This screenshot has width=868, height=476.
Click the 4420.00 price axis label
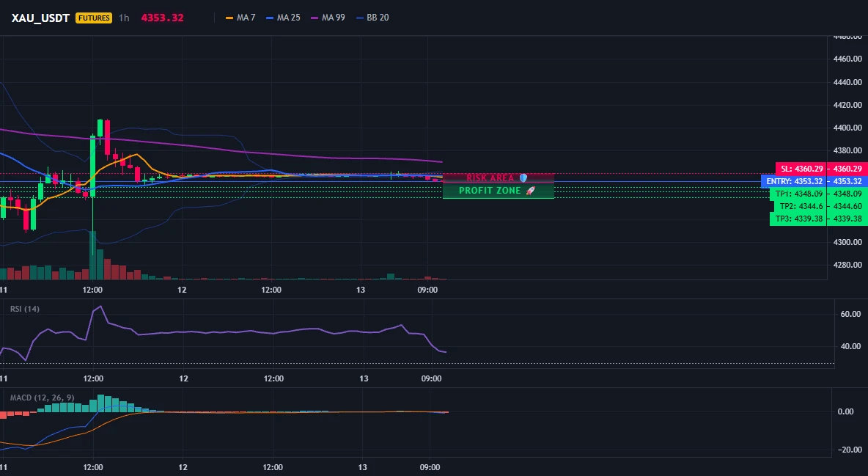[x=847, y=105]
